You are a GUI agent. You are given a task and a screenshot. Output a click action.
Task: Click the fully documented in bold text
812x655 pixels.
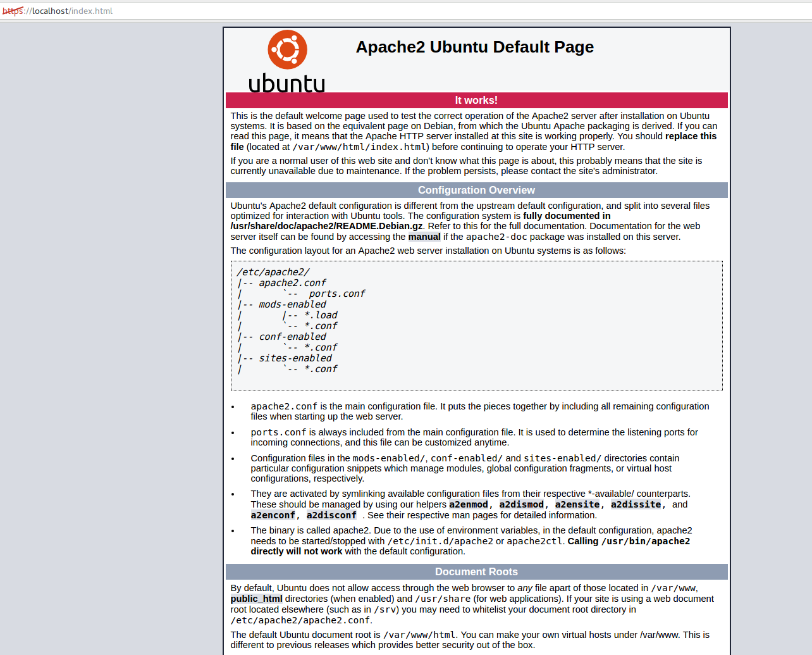pyautogui.click(x=567, y=216)
